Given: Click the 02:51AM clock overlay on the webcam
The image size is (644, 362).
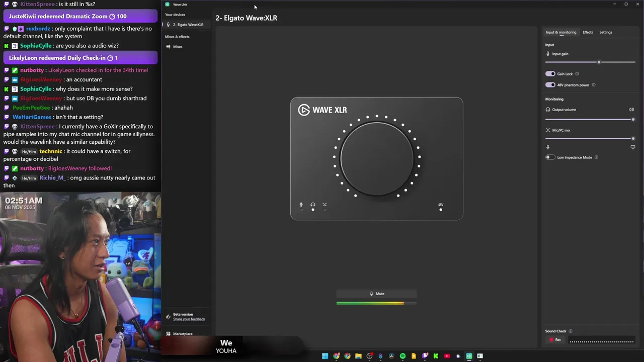Looking at the screenshot, I should click(24, 201).
